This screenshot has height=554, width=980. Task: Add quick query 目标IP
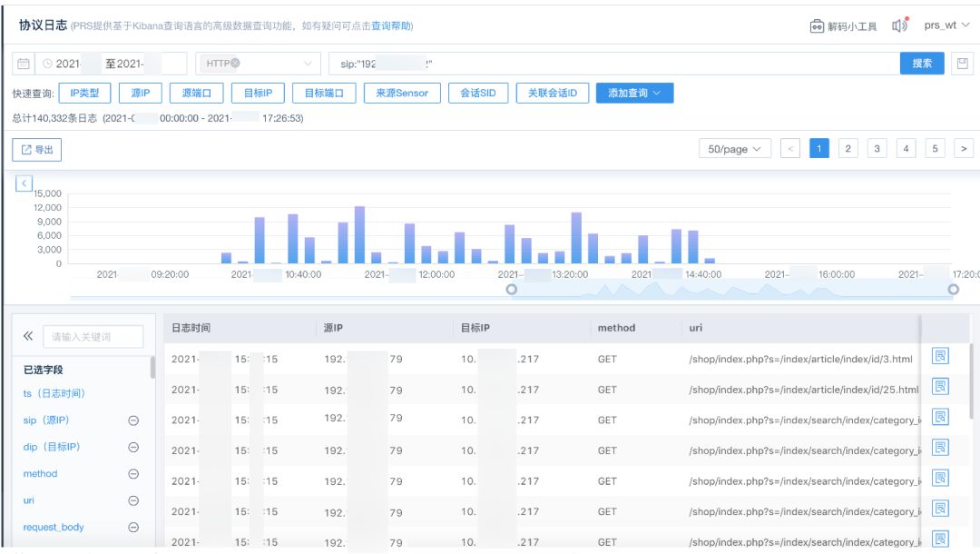click(258, 94)
